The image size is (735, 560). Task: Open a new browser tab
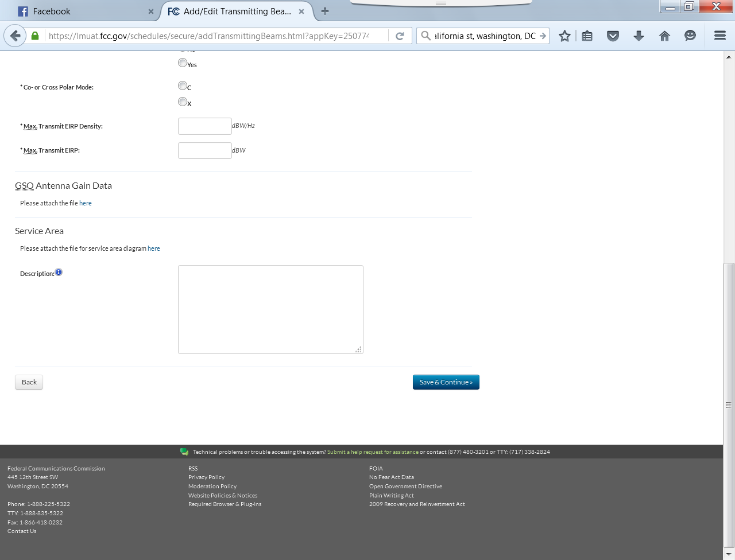pos(325,11)
